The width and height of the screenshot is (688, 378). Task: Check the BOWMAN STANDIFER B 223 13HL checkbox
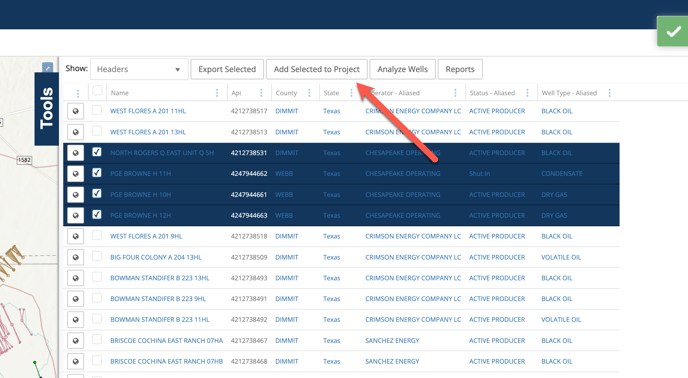[x=97, y=277]
